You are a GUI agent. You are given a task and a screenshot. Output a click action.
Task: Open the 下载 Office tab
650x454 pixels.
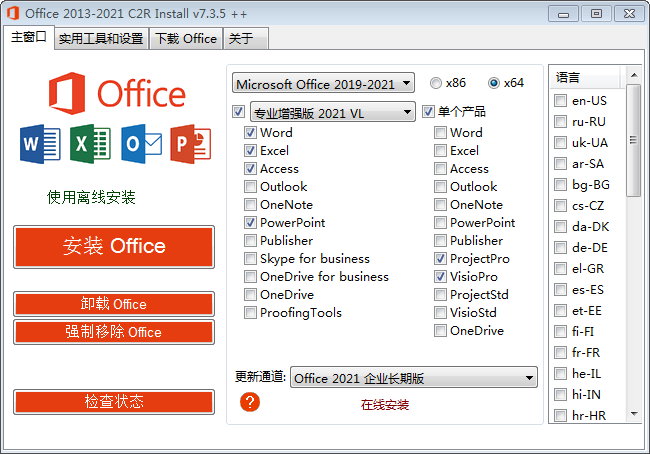tap(185, 39)
